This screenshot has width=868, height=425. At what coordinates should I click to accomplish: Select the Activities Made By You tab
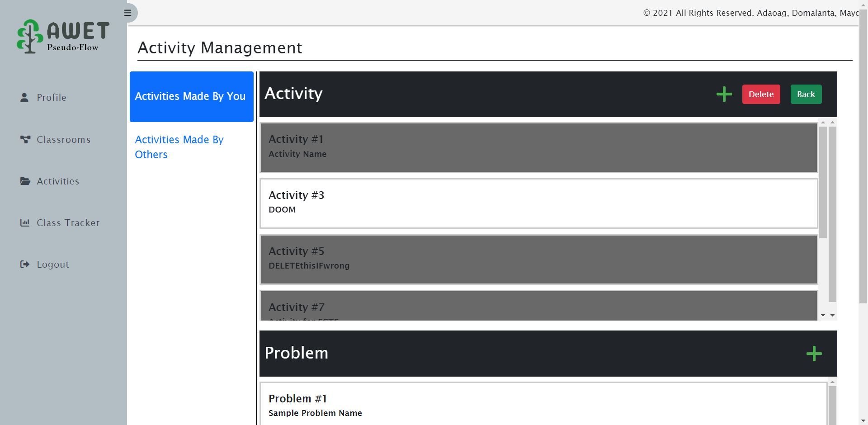(191, 96)
